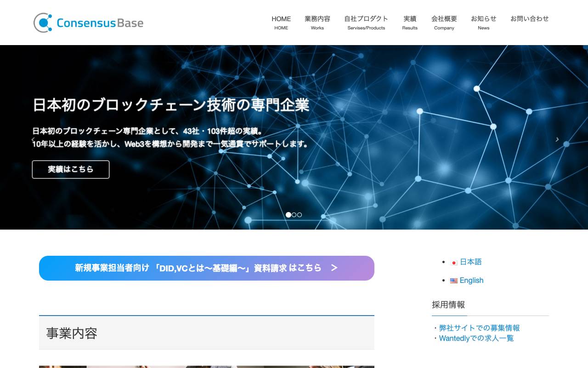The width and height of the screenshot is (588, 368).
Task: Open the 自社プロダクト Products menu
Action: (366, 23)
